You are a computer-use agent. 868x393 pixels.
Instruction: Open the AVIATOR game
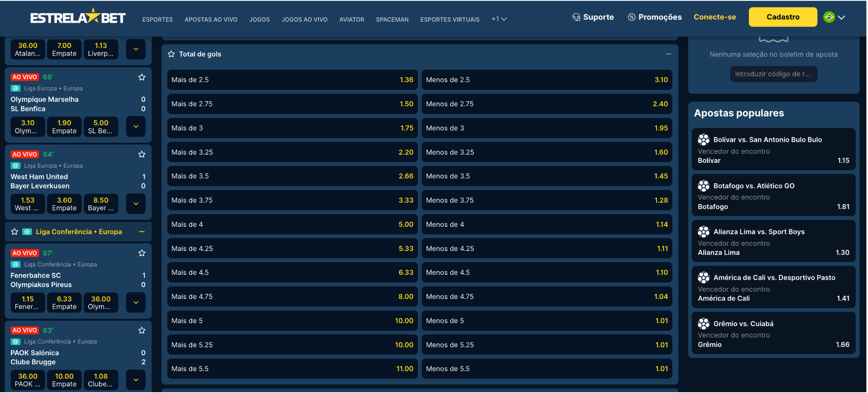[352, 19]
